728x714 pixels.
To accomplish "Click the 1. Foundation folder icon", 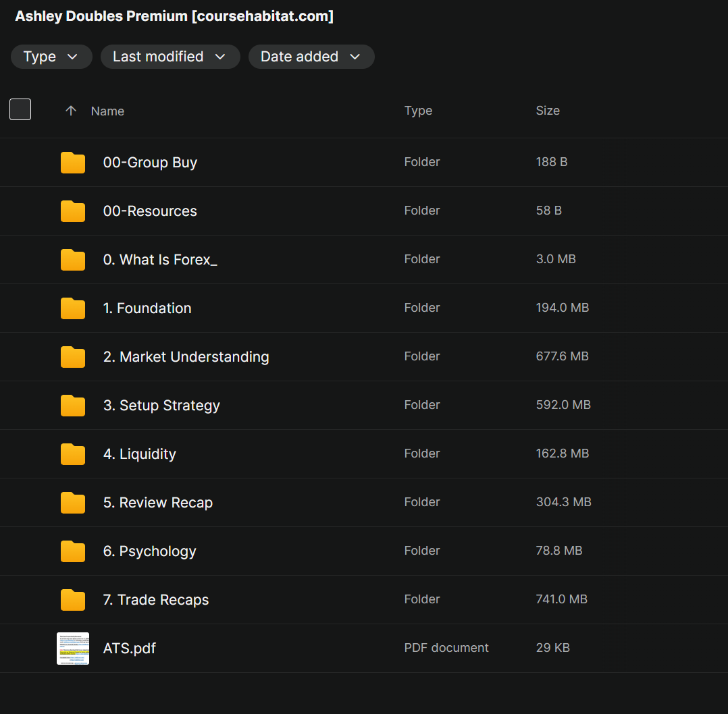I will pos(73,308).
